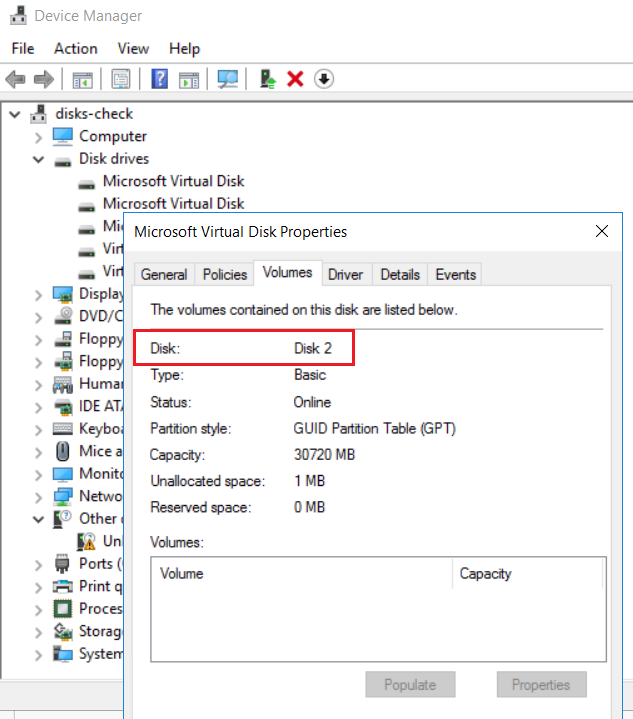Click the Display adapters category icon

tap(62, 294)
